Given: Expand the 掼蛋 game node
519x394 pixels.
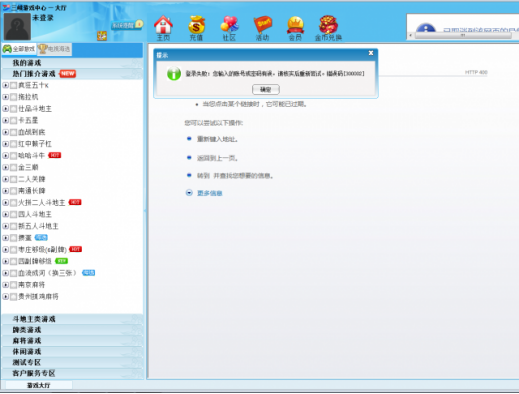Looking at the screenshot, I should [x=6, y=238].
